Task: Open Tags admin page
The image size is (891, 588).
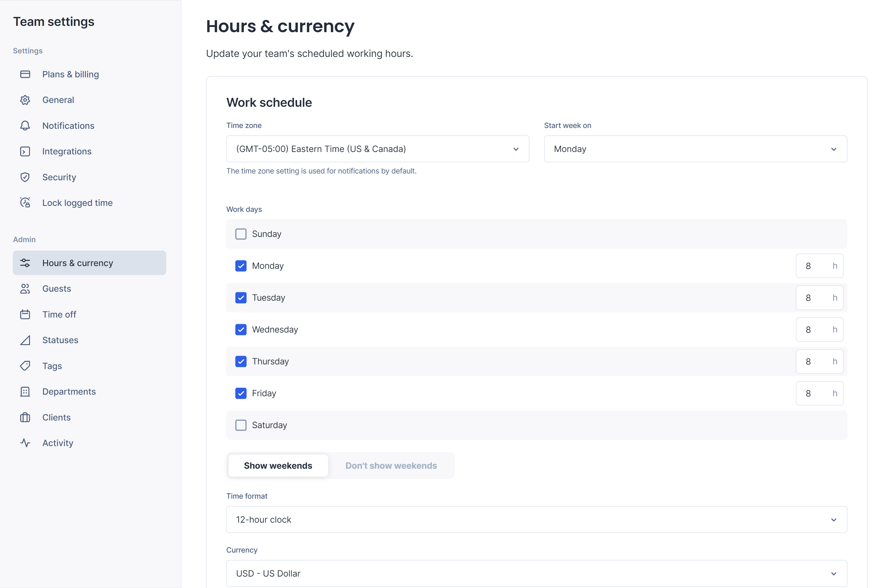Action: click(89, 365)
